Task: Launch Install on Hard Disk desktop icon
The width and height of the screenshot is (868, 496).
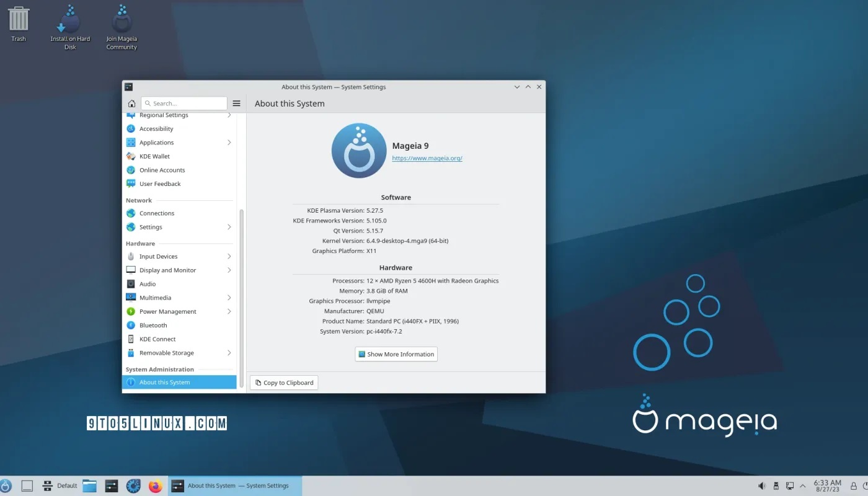Action: pyautogui.click(x=70, y=27)
